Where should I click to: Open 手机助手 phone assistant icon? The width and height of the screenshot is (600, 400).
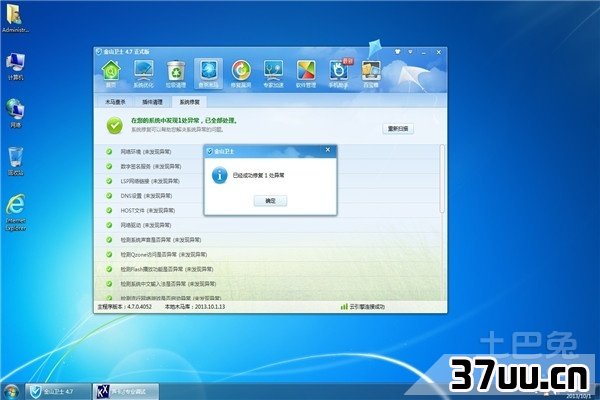click(339, 74)
